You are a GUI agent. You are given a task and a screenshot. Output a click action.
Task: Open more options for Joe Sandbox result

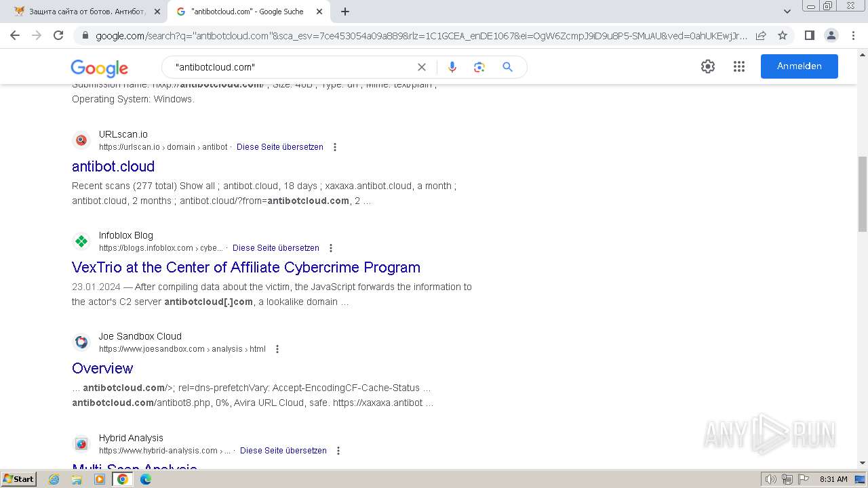click(x=277, y=349)
